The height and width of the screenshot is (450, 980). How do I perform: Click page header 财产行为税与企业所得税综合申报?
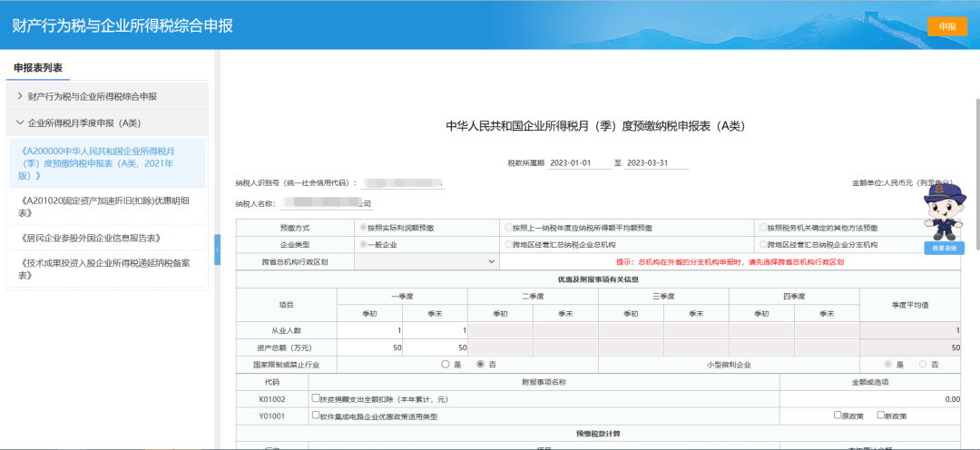[122, 26]
